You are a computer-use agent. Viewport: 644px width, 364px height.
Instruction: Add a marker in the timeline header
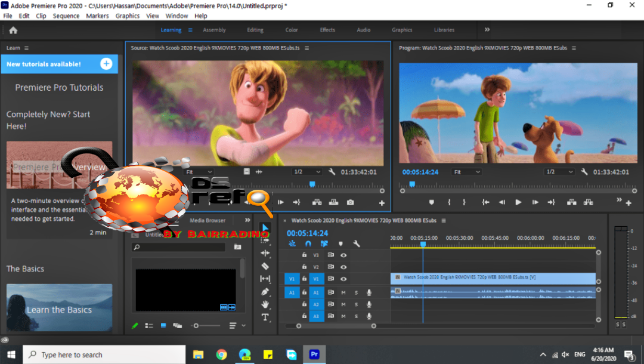click(340, 243)
